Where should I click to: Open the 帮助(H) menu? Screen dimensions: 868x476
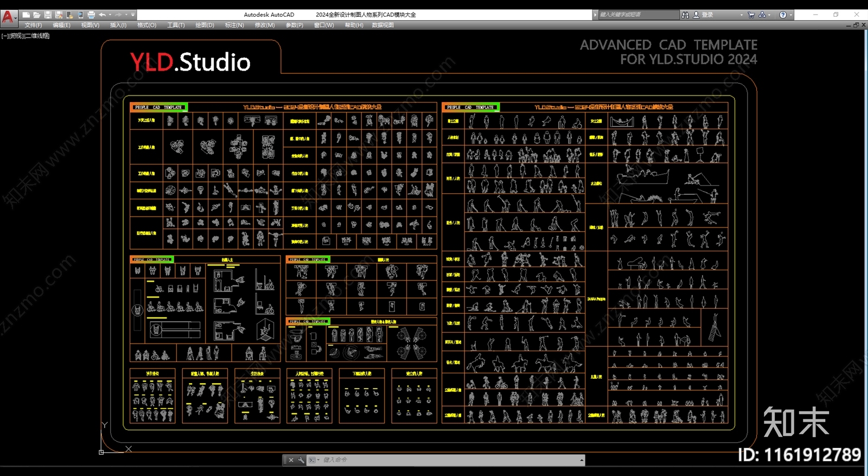354,25
